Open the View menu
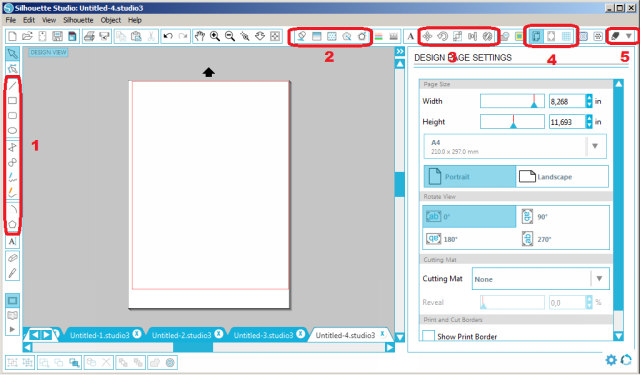The image size is (640, 375). click(x=49, y=20)
